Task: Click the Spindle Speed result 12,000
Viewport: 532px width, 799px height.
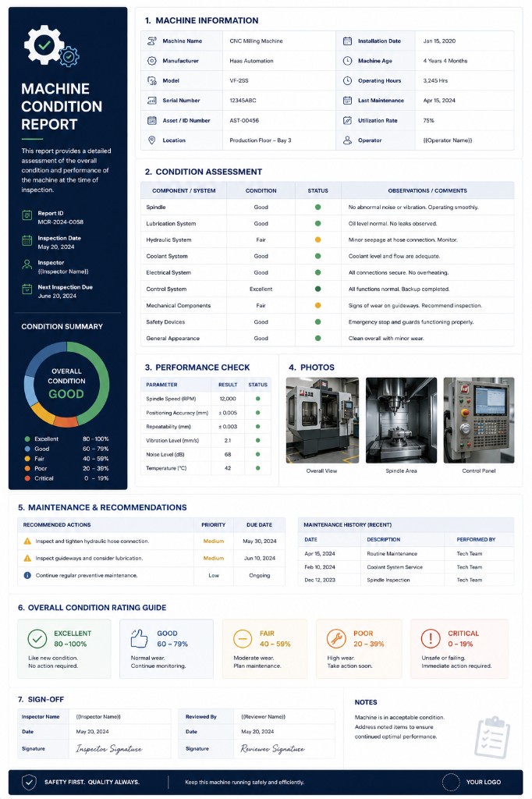Action: coord(227,399)
